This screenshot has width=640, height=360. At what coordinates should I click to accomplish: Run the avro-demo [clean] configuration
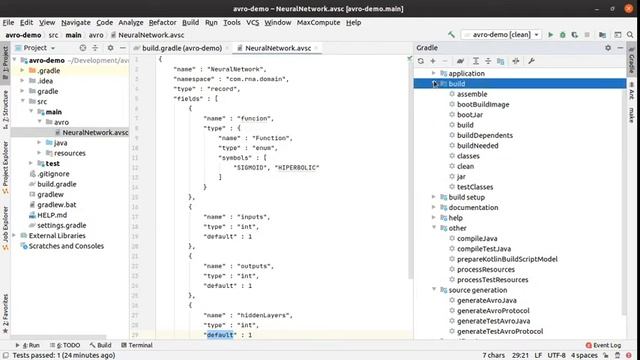(550, 35)
